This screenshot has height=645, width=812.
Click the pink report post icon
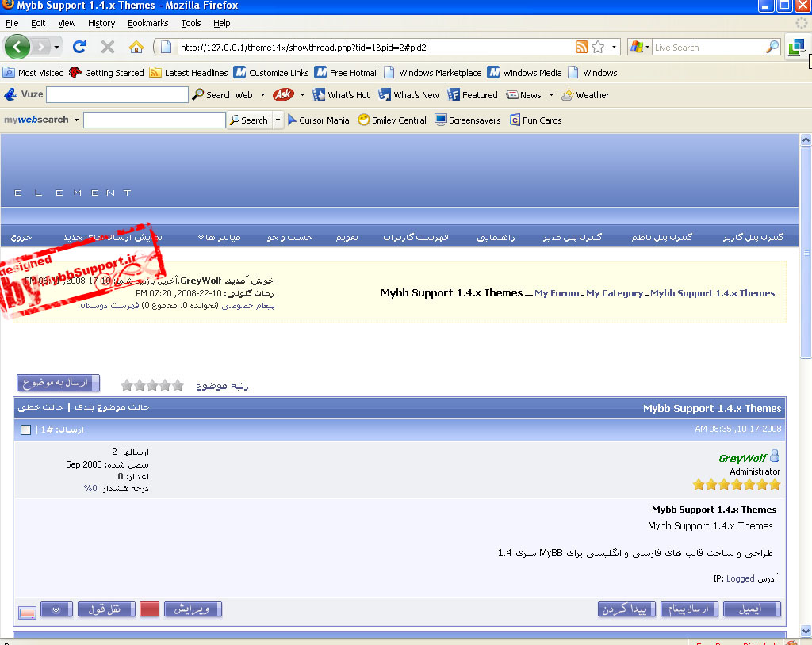click(28, 613)
